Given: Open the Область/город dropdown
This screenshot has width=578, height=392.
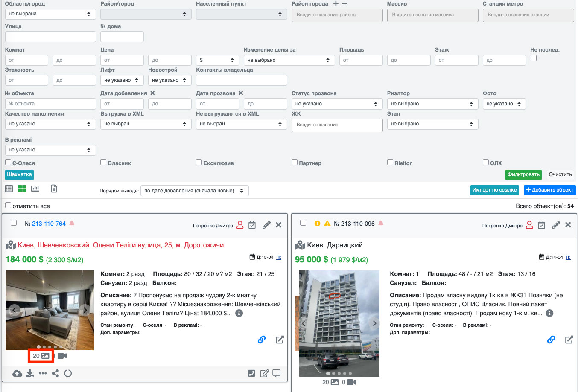Looking at the screenshot, I should (x=50, y=14).
